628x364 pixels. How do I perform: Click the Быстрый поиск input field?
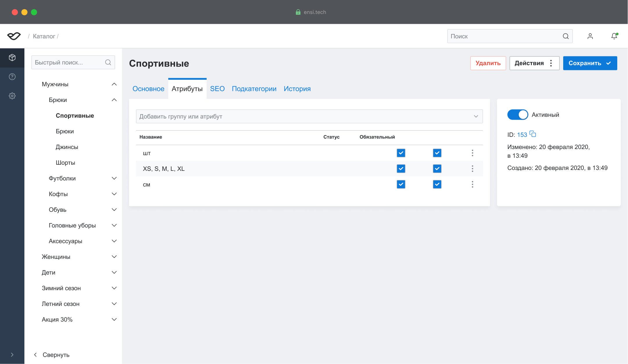69,62
